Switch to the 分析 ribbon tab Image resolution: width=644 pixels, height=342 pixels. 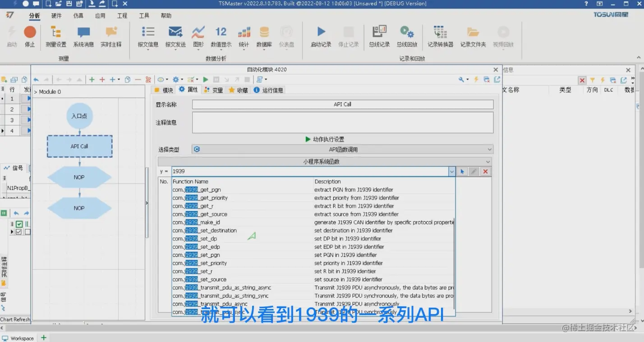coord(34,16)
